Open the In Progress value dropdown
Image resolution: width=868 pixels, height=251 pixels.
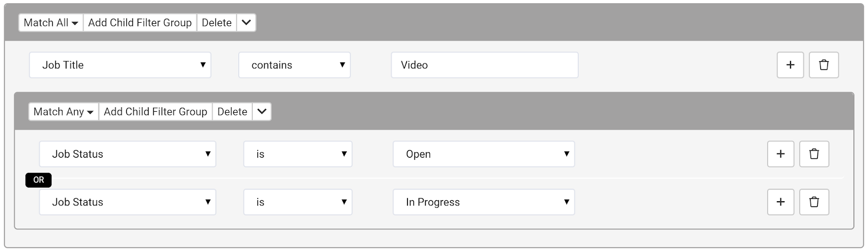coord(484,202)
